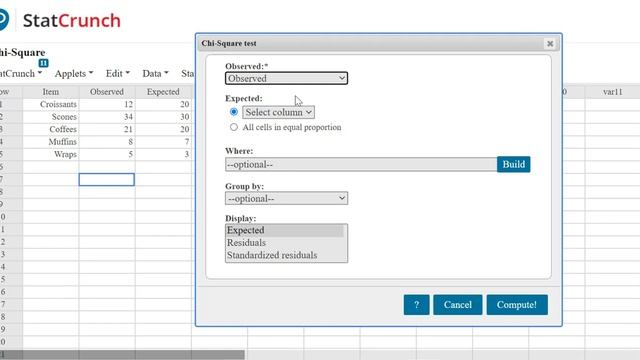640x360 pixels.
Task: Open the Group by dropdown
Action: pyautogui.click(x=286, y=198)
